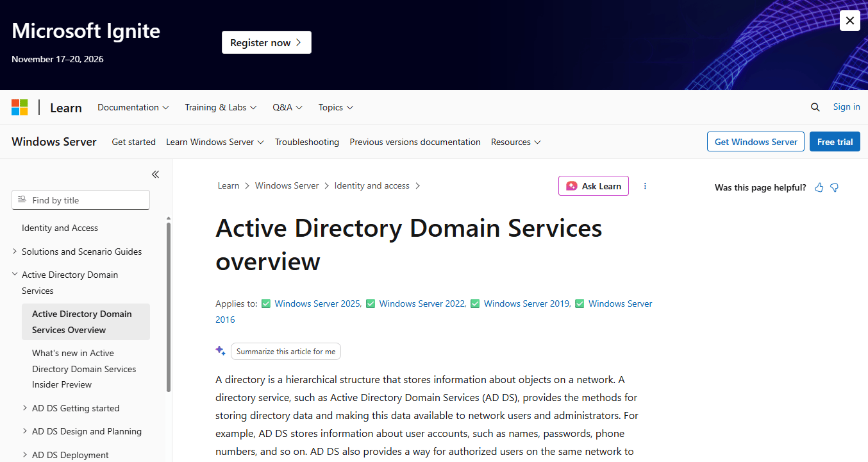868x462 pixels.
Task: Click the Learn breadcrumb link
Action: click(x=229, y=185)
